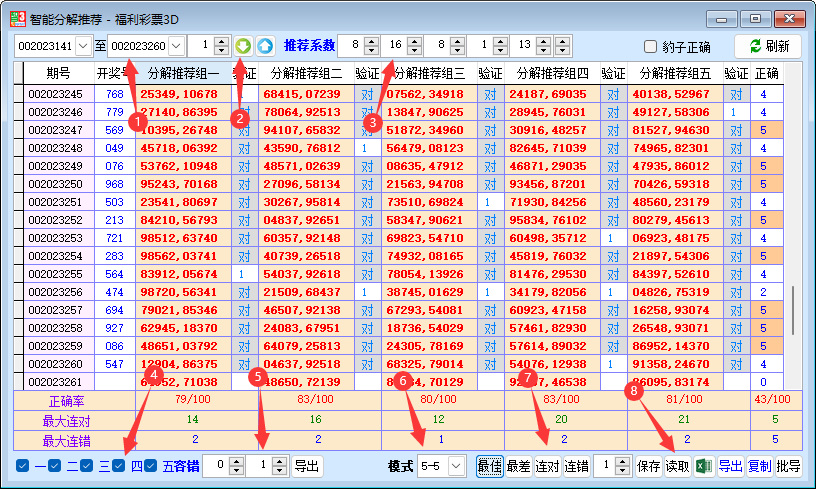Screen dimensions: 816x489
Task: Select the row for period 002023255
Action: tap(56, 274)
